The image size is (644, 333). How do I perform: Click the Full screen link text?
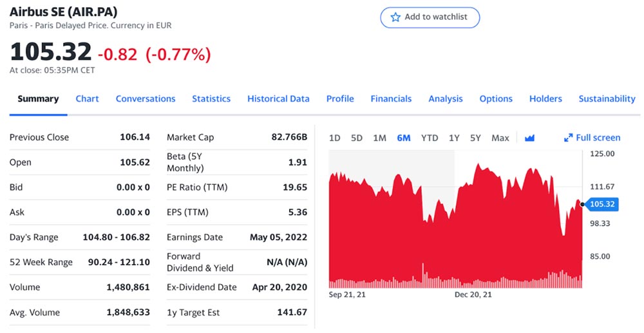pos(598,138)
